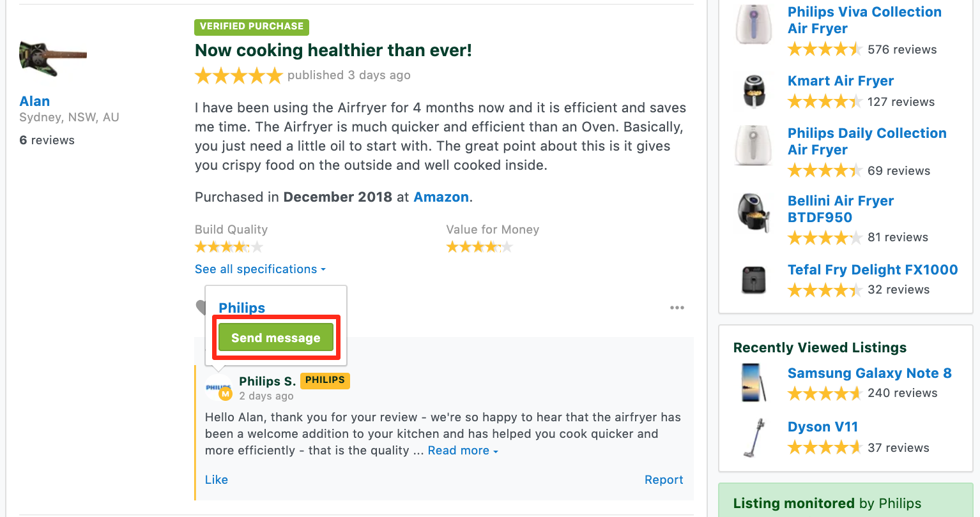Like the Philips S. reply

217,480
